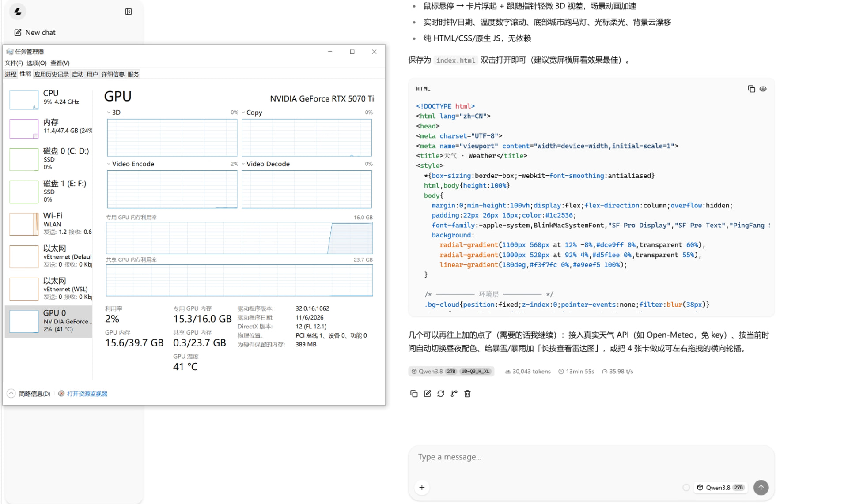848x504 pixels.
Task: Click the 15.3/16.0 GB dedicated memory value
Action: pos(202,319)
